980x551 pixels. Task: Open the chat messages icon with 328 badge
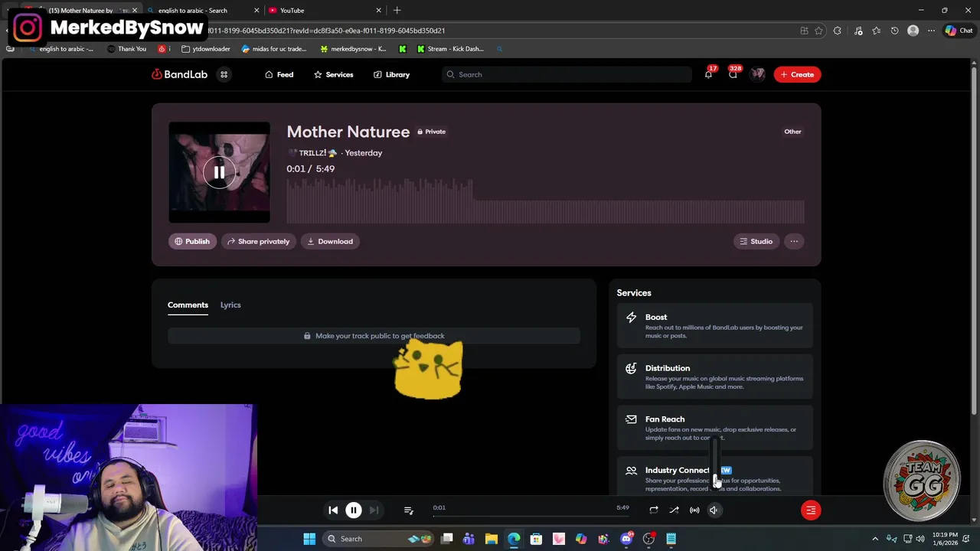pos(733,73)
